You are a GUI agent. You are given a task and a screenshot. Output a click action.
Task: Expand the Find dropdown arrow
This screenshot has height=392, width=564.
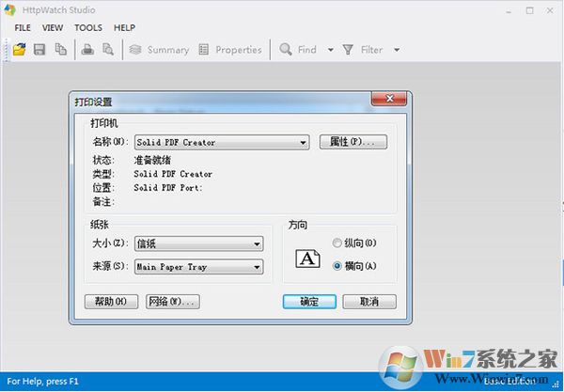pos(331,50)
